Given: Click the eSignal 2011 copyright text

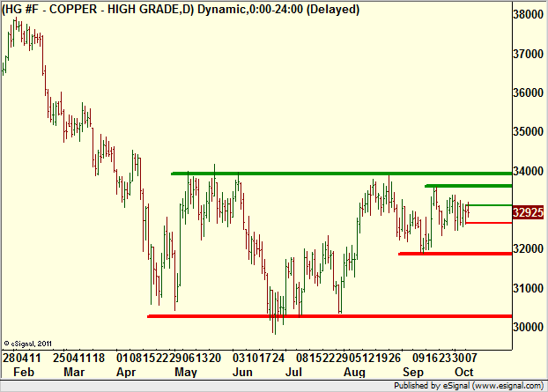Looking at the screenshot, I should pos(28,344).
